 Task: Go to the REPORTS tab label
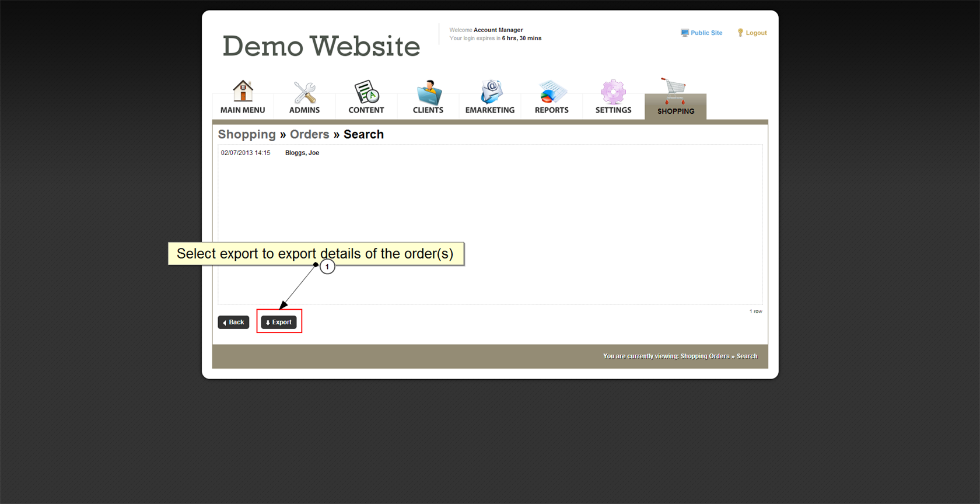click(551, 110)
